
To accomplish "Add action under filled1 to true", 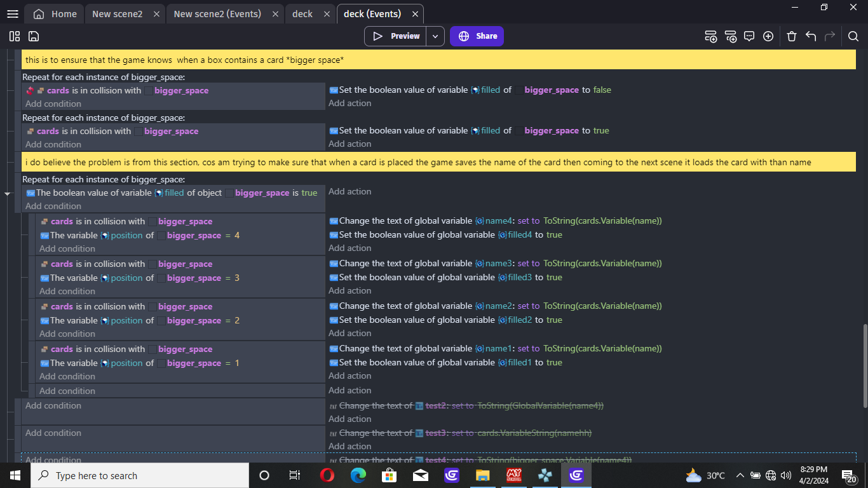I will [x=350, y=376].
